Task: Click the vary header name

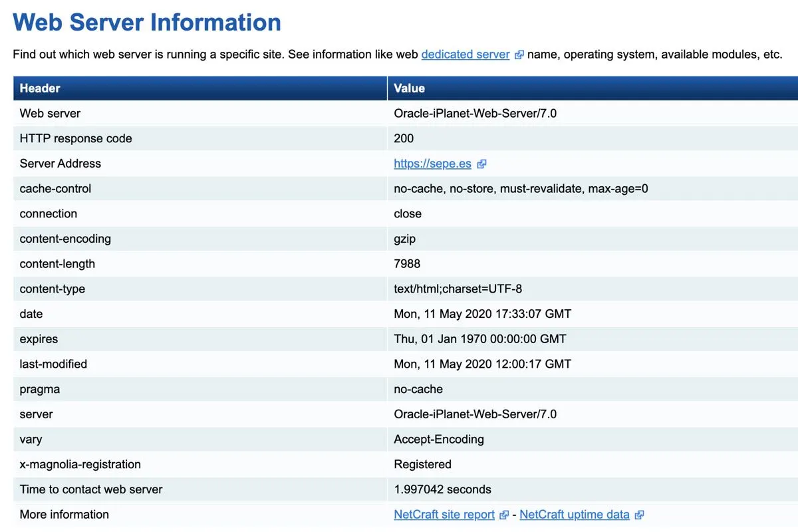Action: (31, 440)
